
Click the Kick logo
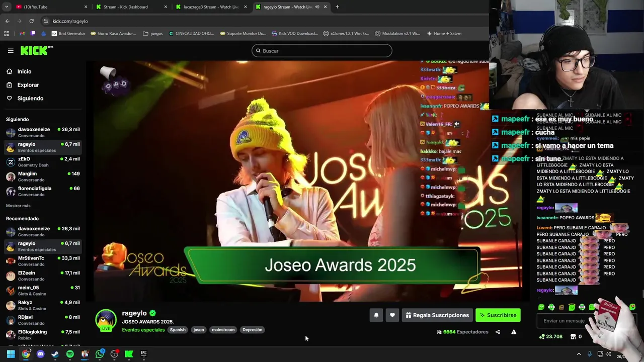[x=36, y=51]
